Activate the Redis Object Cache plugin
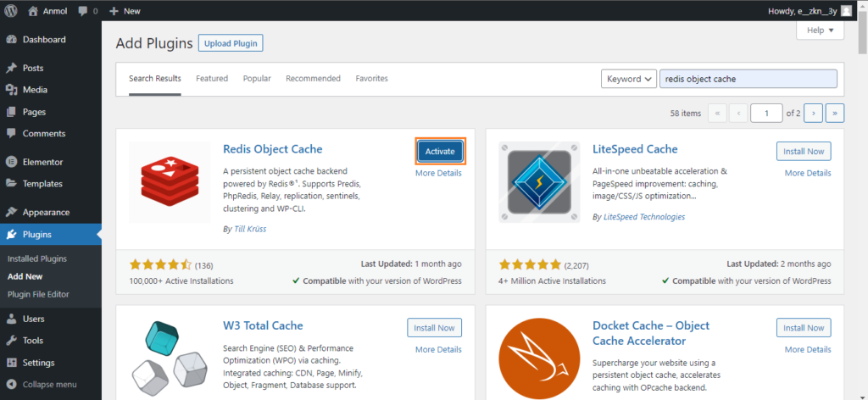The height and width of the screenshot is (400, 868). 440,151
